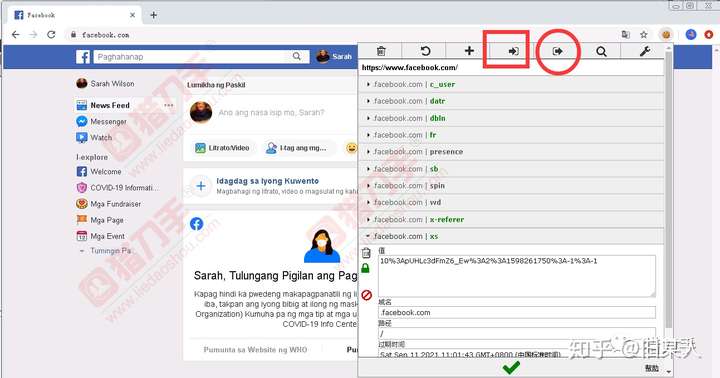
Task: Open Sarah profile link in Facebook header
Action: coord(334,56)
